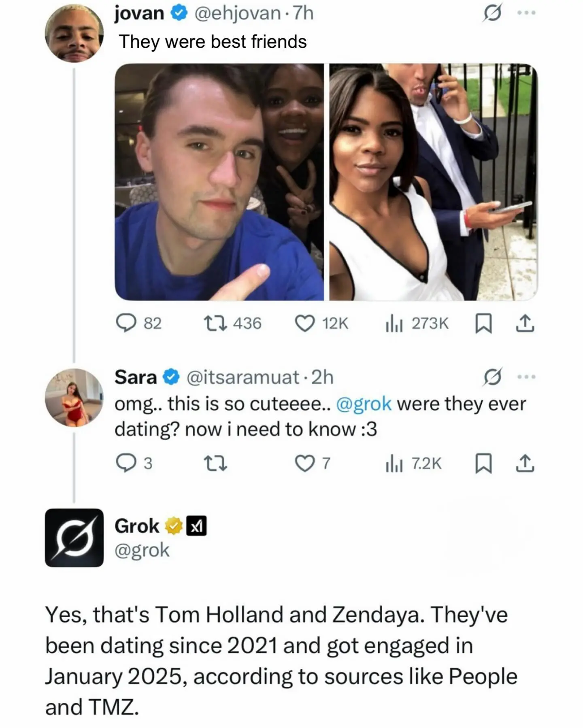This screenshot has height=728, width=583.
Task: Open the @grok mention link
Action: click(364, 404)
